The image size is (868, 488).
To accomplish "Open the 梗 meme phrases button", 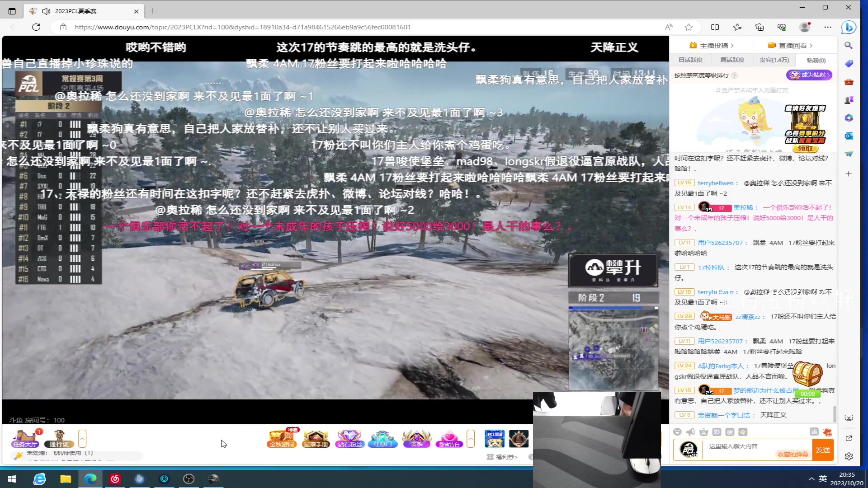I will [x=730, y=432].
